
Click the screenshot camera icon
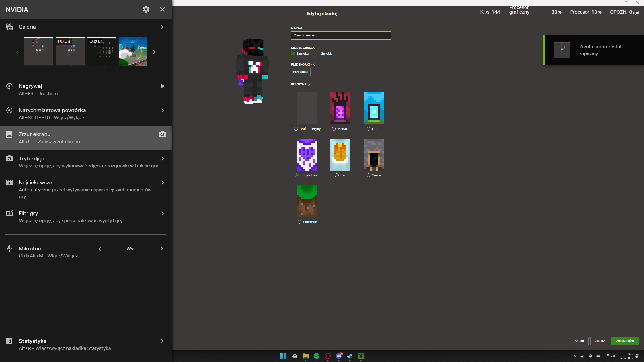click(162, 134)
